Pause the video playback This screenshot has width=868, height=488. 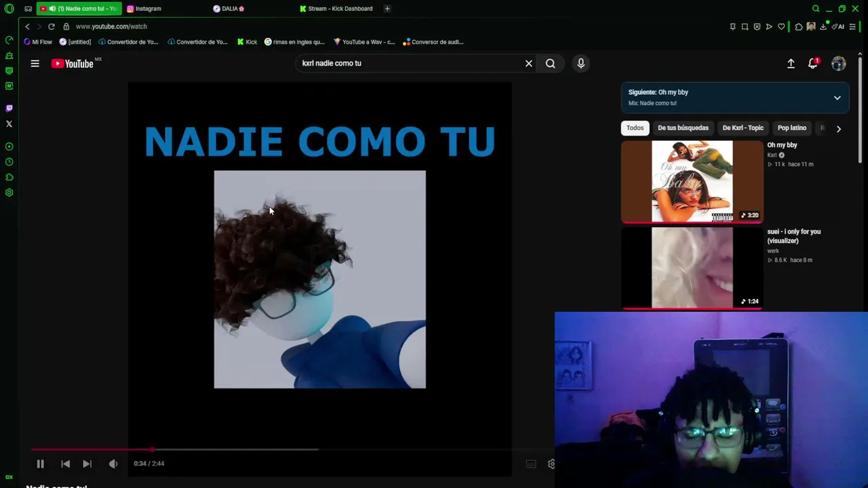(40, 464)
